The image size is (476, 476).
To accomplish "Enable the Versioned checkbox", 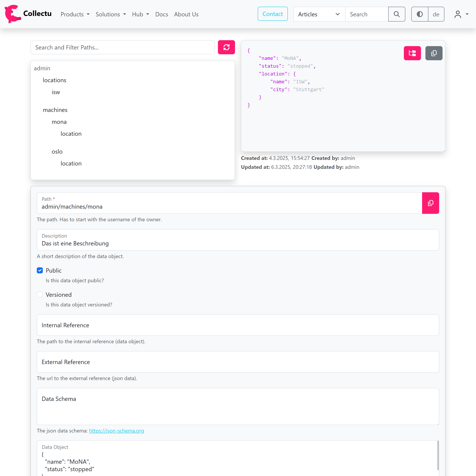I will click(40, 294).
